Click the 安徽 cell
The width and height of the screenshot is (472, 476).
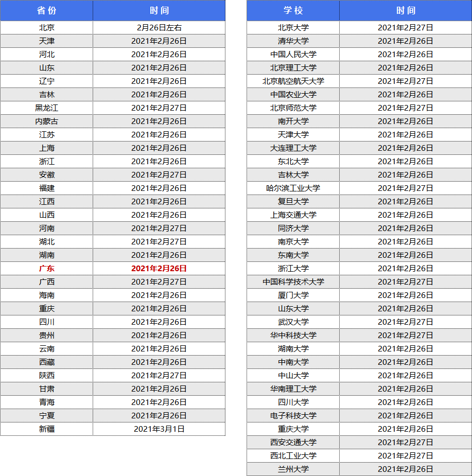point(46,174)
